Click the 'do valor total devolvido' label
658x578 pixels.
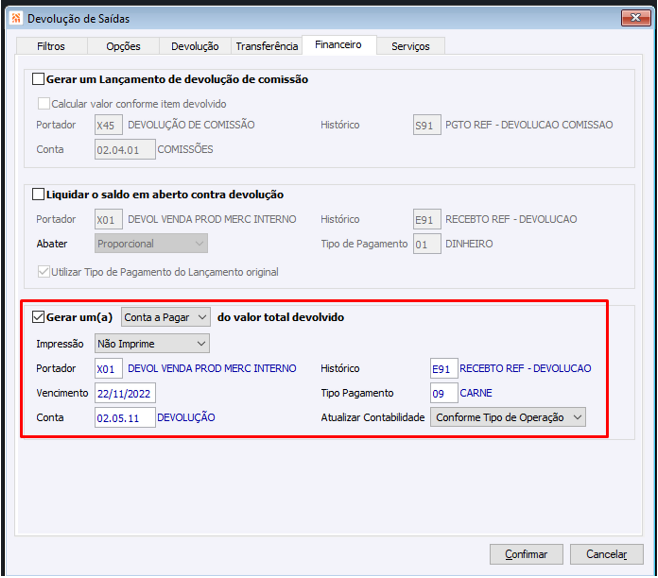tap(281, 317)
